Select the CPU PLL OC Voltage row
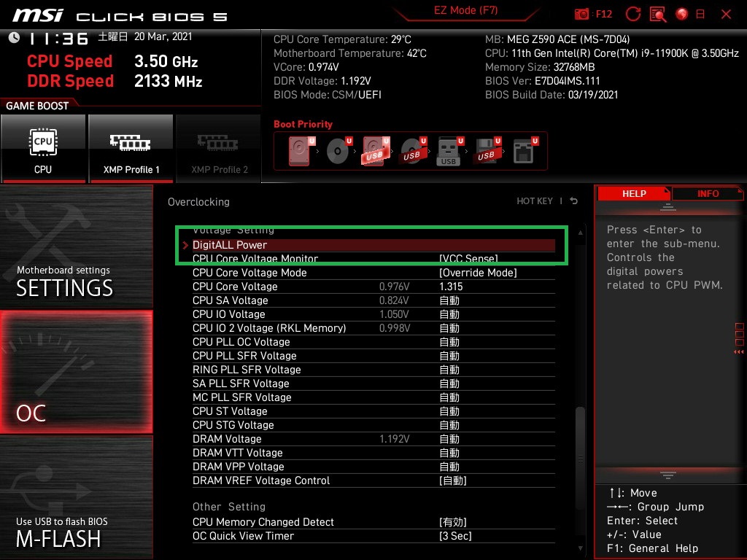This screenshot has height=560, width=747. [x=373, y=341]
